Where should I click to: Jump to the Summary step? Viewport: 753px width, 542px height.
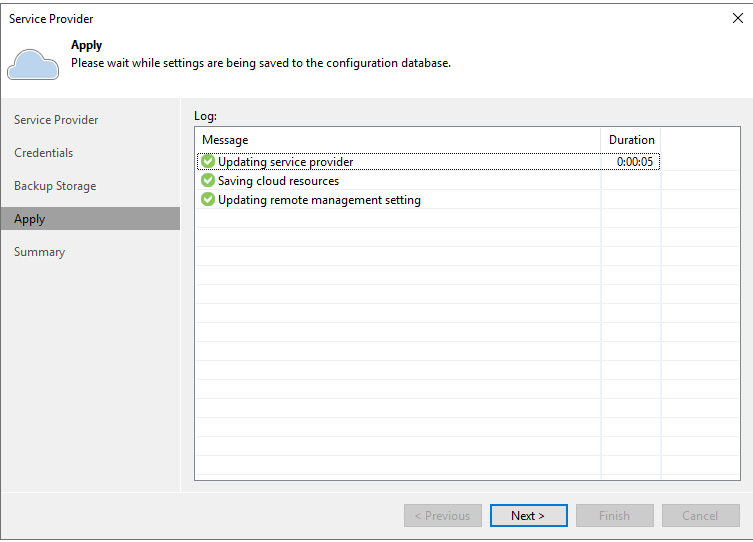pos(39,252)
